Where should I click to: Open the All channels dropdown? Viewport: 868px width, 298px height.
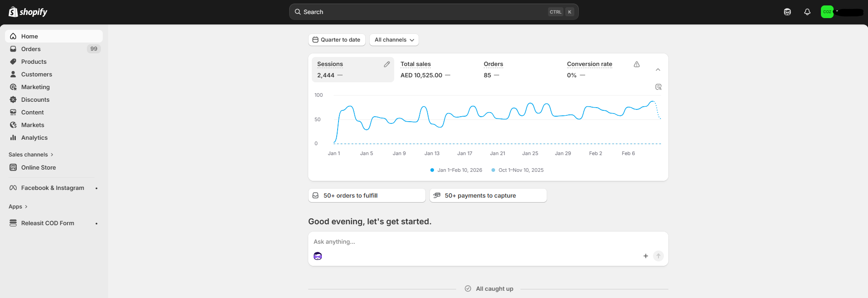tap(394, 40)
